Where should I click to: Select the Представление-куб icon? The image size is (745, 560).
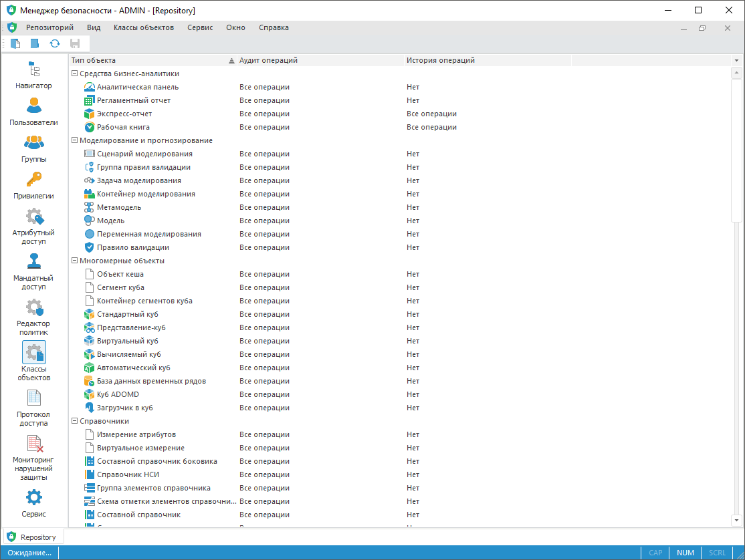pyautogui.click(x=90, y=327)
